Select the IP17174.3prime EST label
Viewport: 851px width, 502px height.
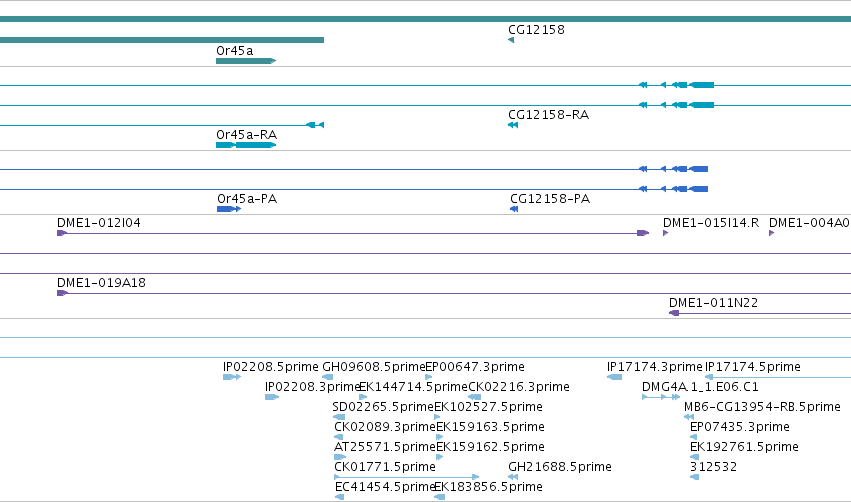point(655,367)
